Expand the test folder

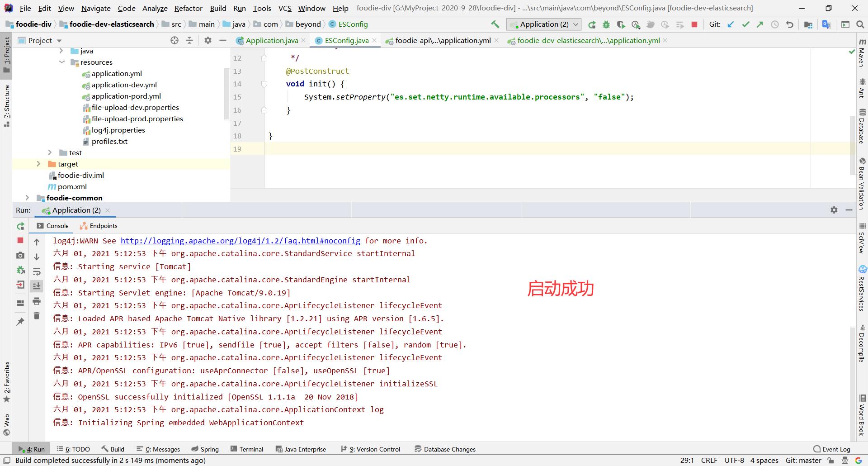tap(50, 152)
